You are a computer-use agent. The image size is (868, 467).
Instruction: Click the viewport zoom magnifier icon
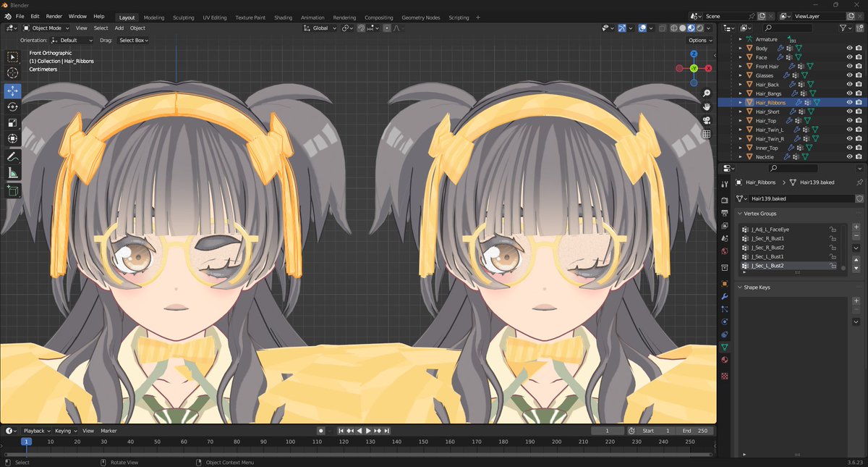pos(706,93)
